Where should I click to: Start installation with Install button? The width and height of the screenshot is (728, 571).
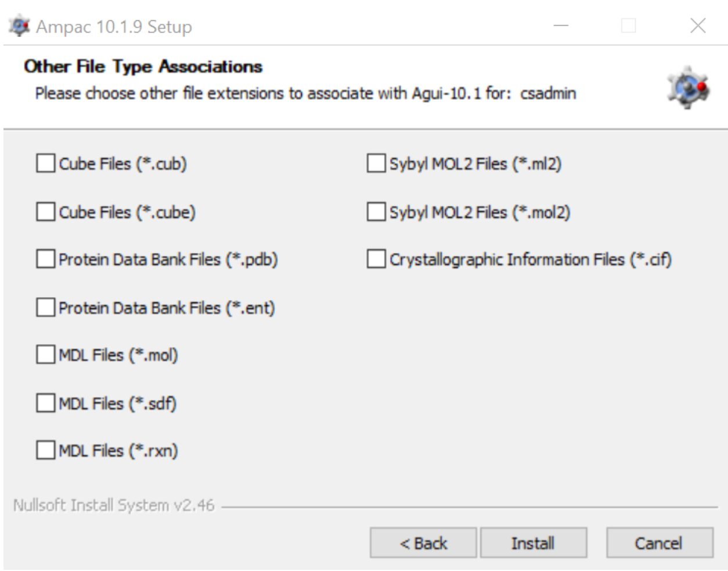pyautogui.click(x=533, y=543)
